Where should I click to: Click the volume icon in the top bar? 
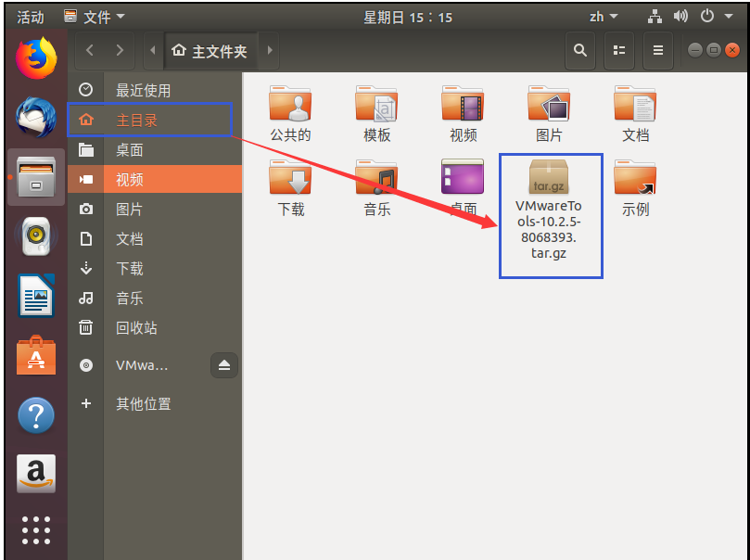tap(680, 15)
